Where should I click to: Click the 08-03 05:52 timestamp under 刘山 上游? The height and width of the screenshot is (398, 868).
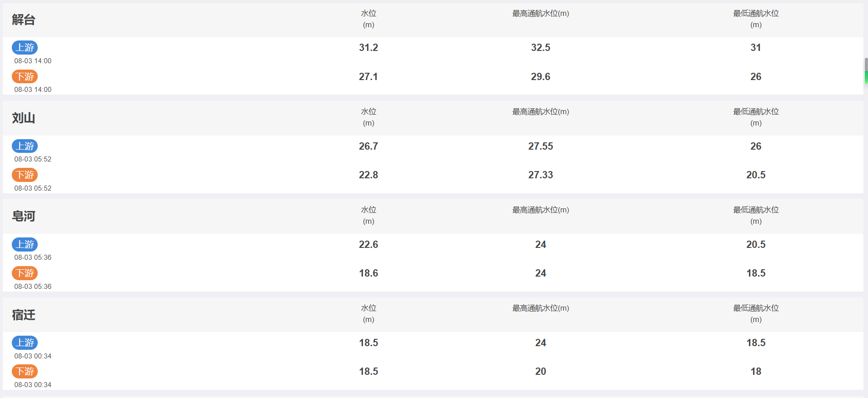click(x=33, y=159)
